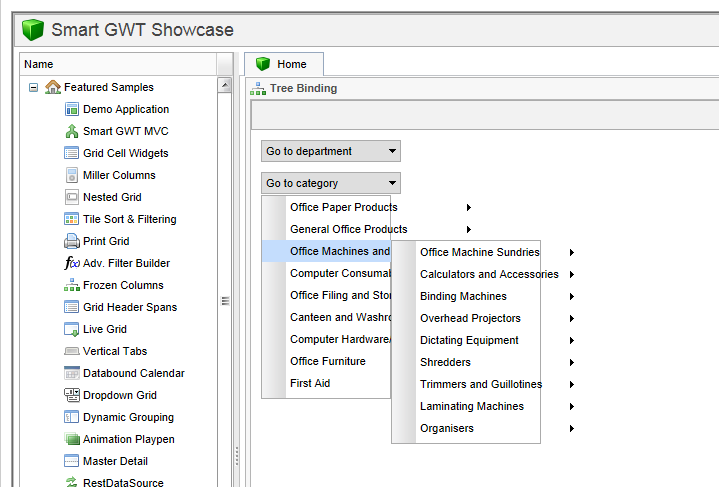Viewport: 719px width, 487px height.
Task: Click the Databound Calendar icon
Action: [71, 373]
